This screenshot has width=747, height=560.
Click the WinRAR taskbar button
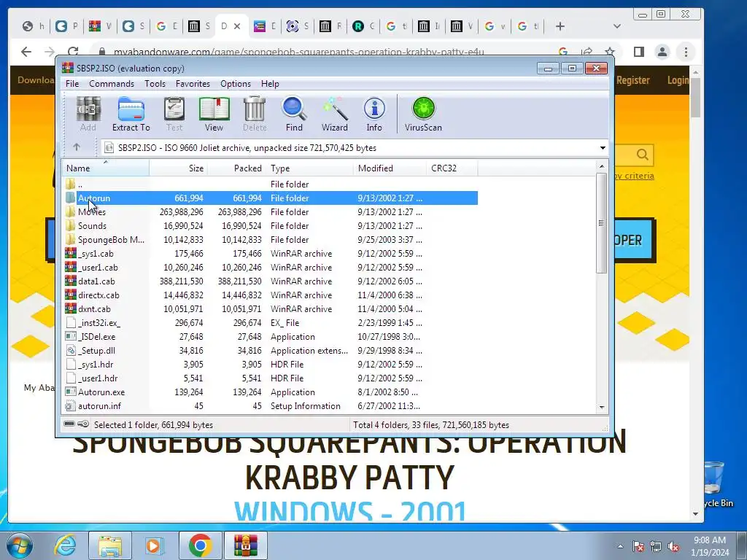(x=245, y=545)
